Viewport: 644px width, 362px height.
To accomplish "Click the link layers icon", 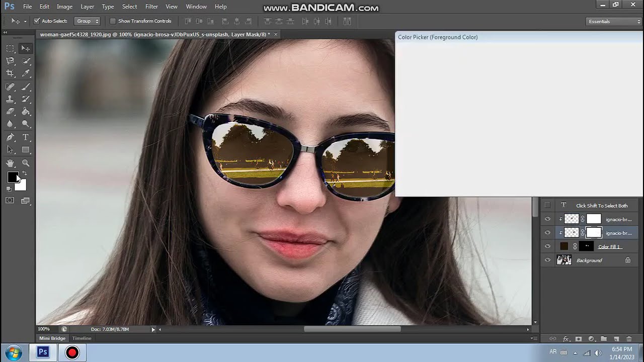I will (x=552, y=339).
